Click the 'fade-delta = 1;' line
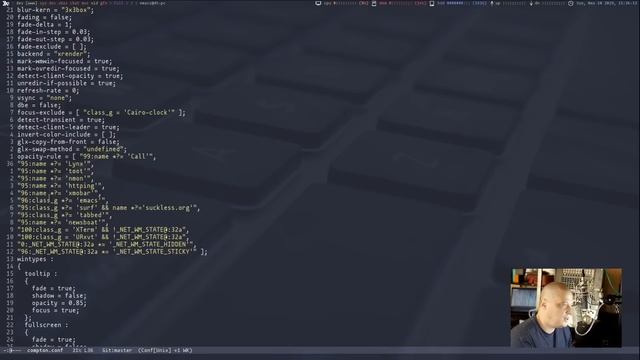Screen dimensions: 640x360 click(x=44, y=24)
